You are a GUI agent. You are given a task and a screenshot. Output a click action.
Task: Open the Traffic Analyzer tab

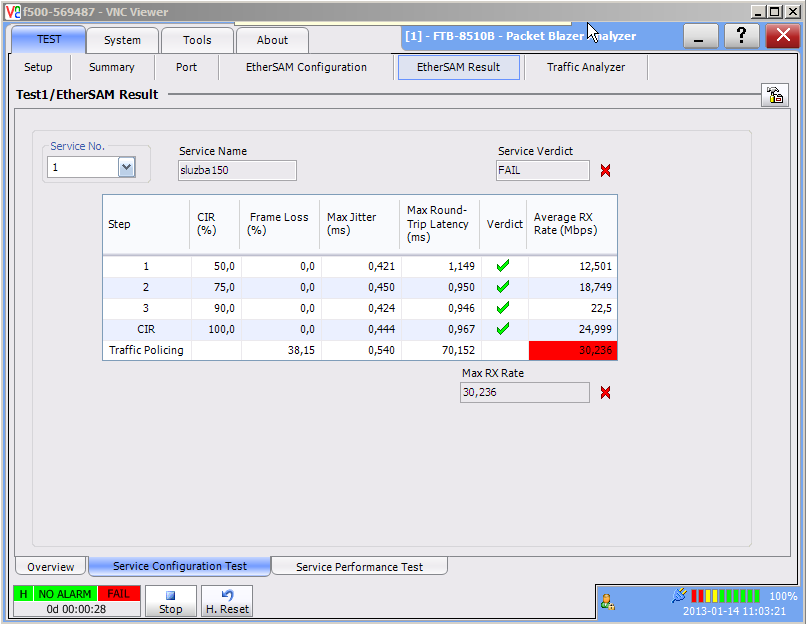pos(586,67)
